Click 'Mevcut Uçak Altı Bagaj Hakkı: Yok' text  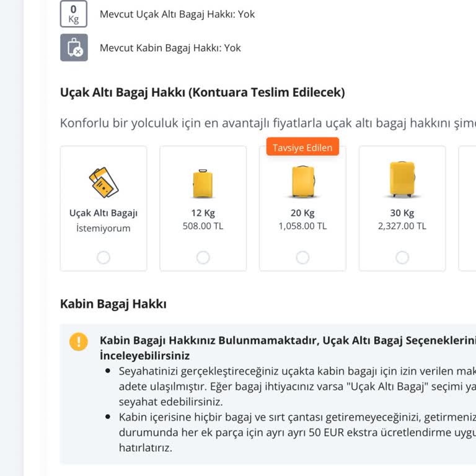[177, 14]
